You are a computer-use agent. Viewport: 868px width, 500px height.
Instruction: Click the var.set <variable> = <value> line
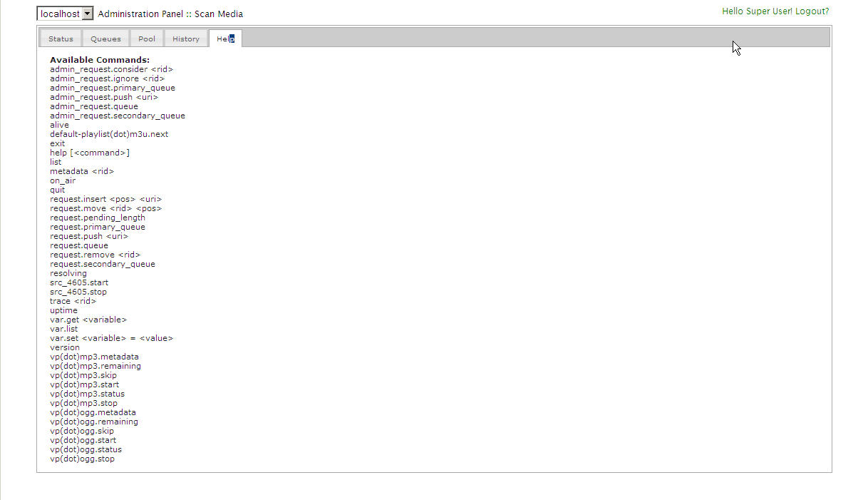(111, 338)
